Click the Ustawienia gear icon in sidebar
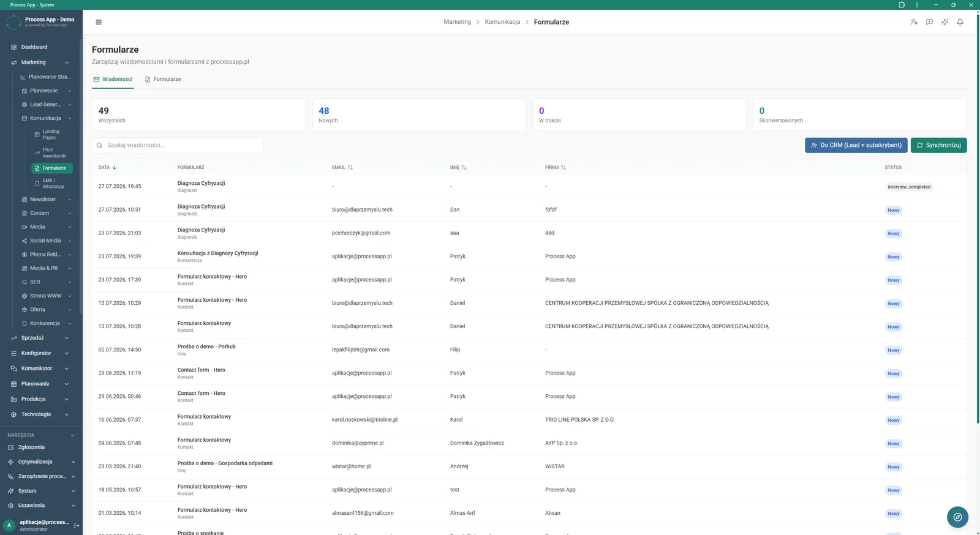This screenshot has width=980, height=535. [x=10, y=506]
